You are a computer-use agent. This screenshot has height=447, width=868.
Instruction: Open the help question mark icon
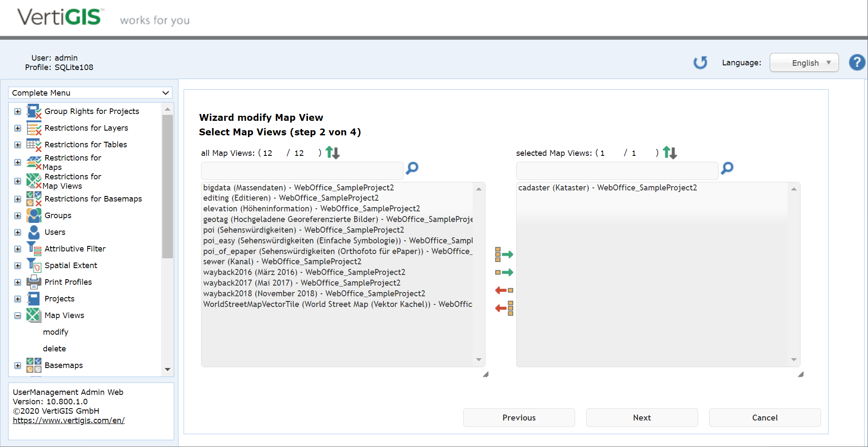pyautogui.click(x=857, y=62)
